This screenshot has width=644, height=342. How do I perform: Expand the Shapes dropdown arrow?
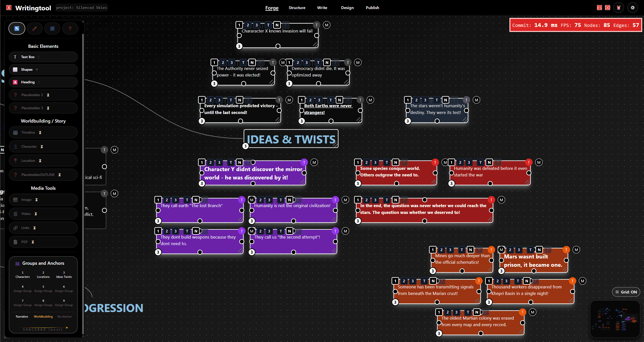point(37,70)
